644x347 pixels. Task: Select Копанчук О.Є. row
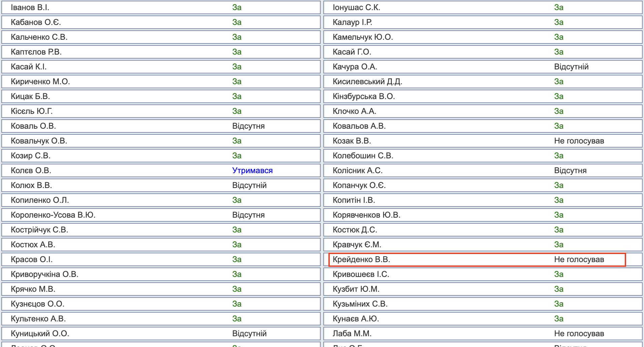(483, 185)
